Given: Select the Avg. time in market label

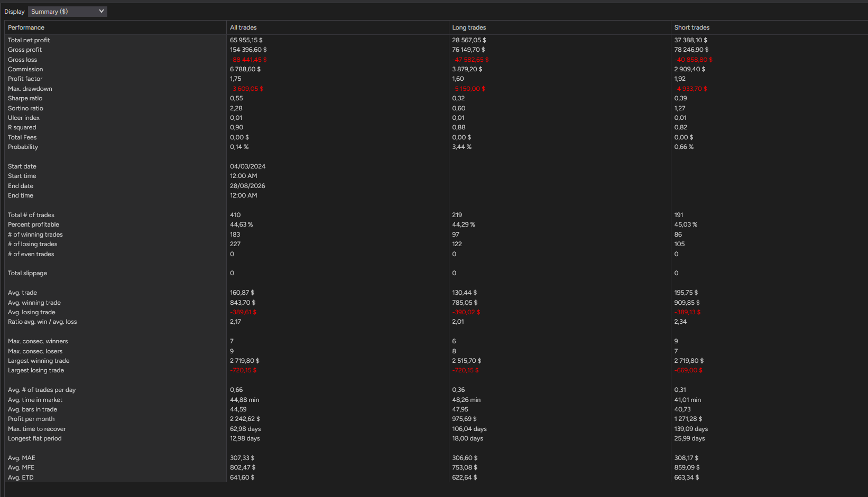Looking at the screenshot, I should (35, 400).
